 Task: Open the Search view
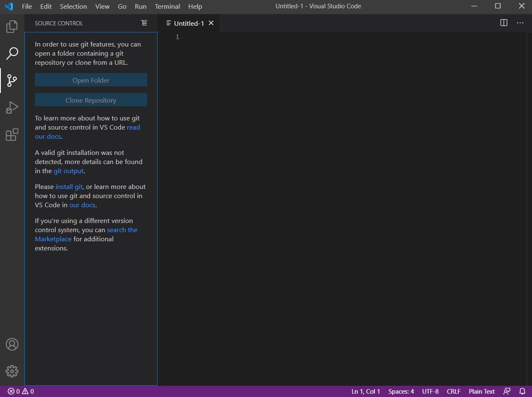[12, 54]
